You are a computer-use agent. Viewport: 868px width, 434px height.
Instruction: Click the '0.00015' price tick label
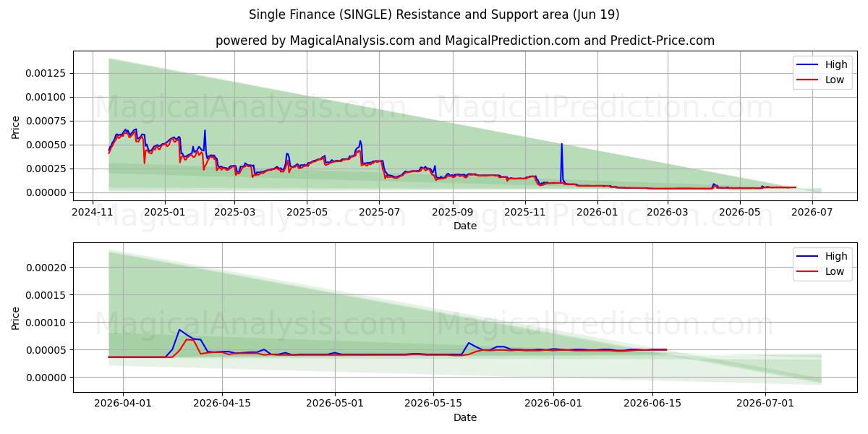47,295
